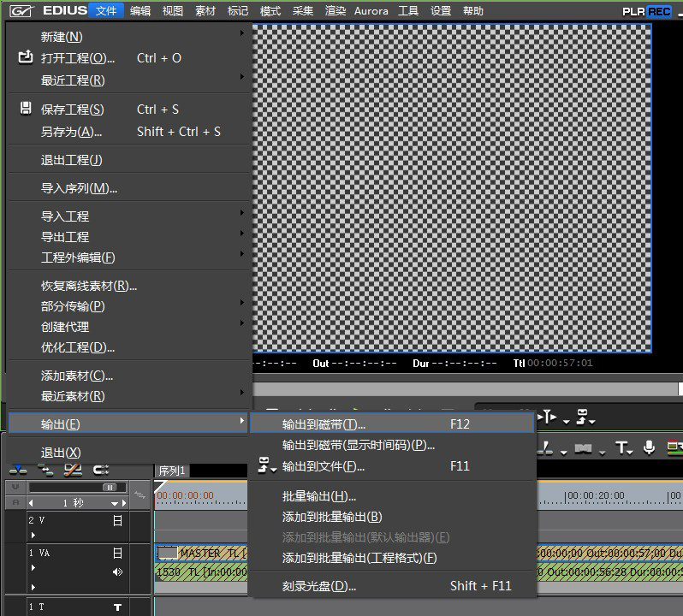Image resolution: width=683 pixels, height=616 pixels.
Task: Mute audio on the 1 VA track
Action: click(x=117, y=572)
